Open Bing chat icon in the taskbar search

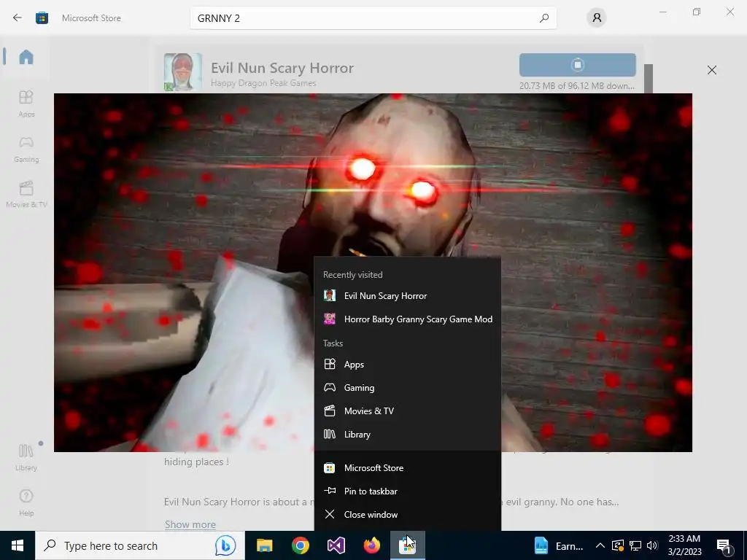click(x=225, y=545)
